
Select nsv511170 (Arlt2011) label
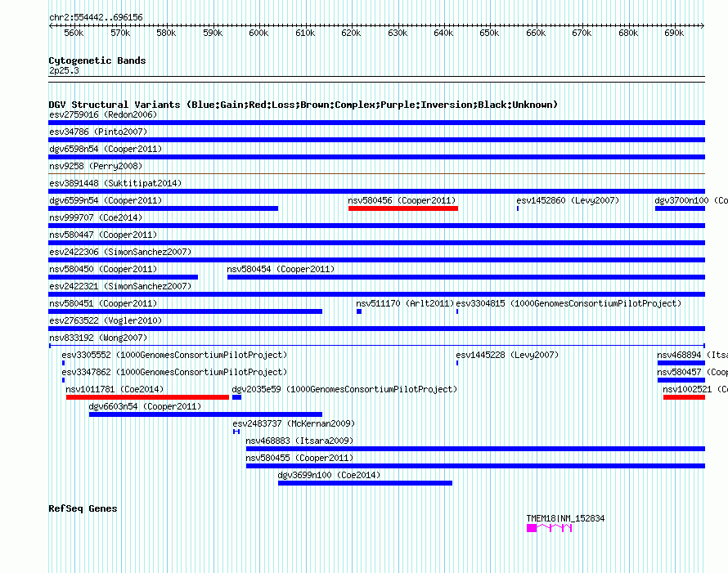pos(405,303)
